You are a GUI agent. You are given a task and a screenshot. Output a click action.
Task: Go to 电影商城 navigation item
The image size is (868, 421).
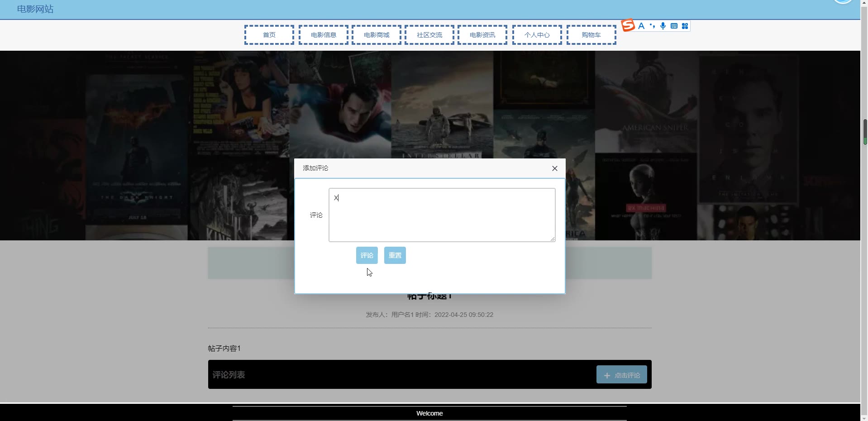point(377,35)
